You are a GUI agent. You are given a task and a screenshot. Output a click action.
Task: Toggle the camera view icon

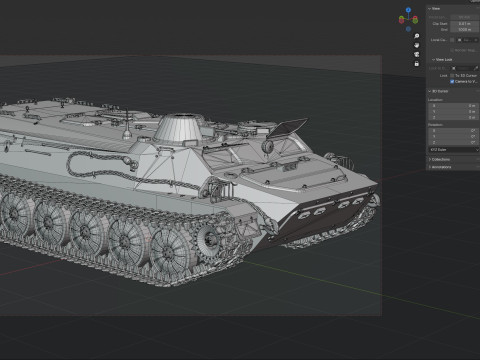pyautogui.click(x=416, y=54)
